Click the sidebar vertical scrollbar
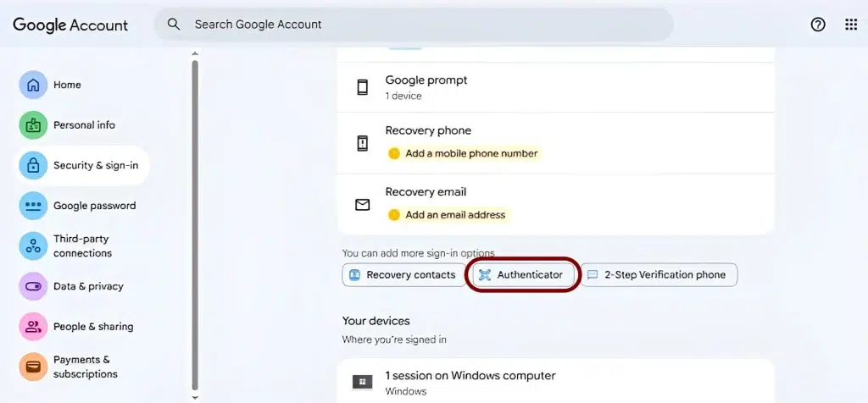This screenshot has height=403, width=868. pyautogui.click(x=195, y=220)
